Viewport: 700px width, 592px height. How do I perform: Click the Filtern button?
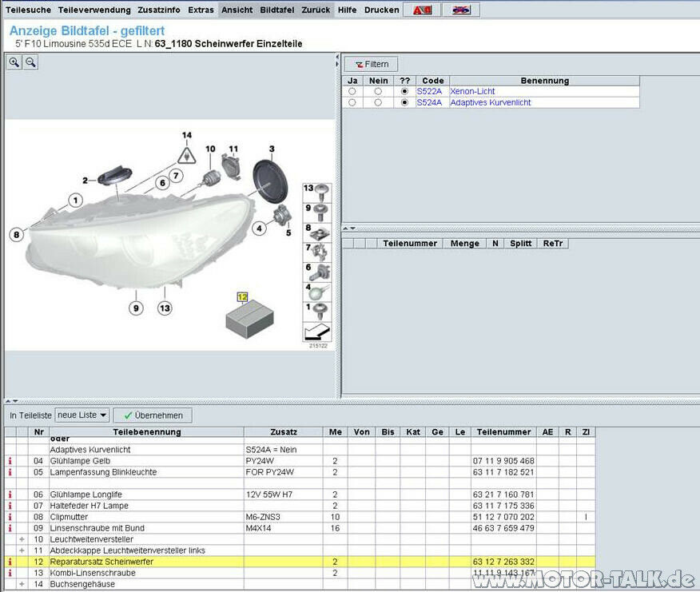tap(372, 64)
